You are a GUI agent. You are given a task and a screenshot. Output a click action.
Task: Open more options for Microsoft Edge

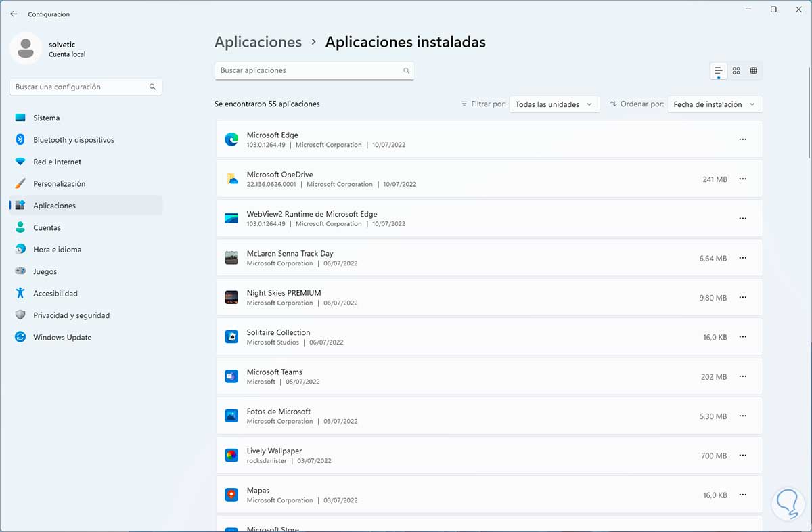[742, 139]
